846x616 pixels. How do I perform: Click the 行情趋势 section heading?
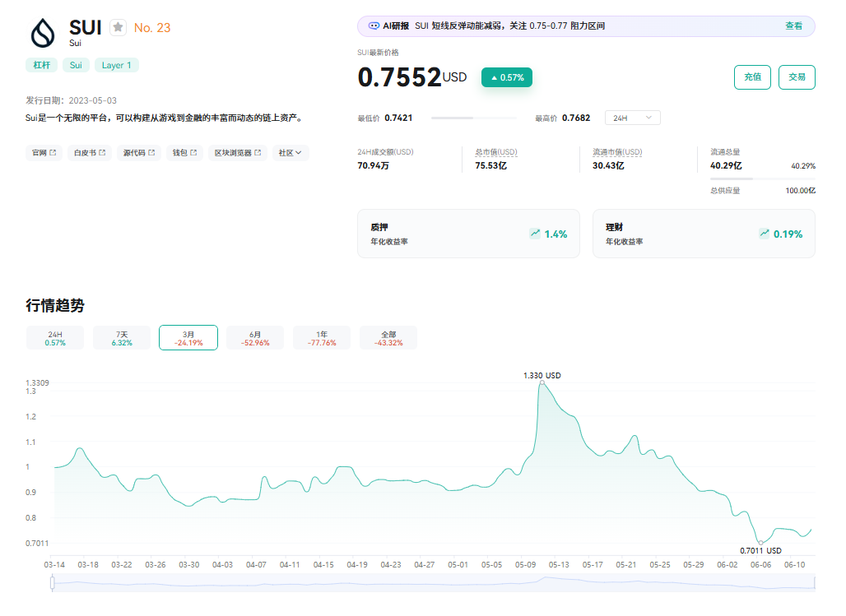click(55, 305)
